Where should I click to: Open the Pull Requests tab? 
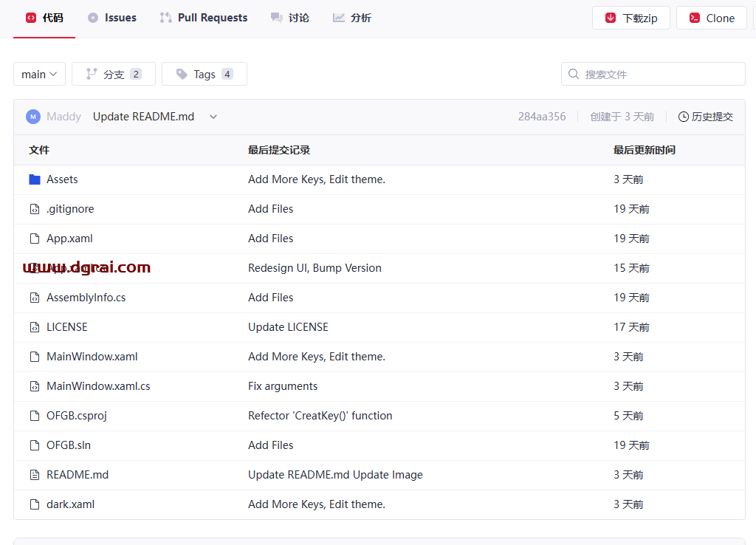tap(204, 18)
